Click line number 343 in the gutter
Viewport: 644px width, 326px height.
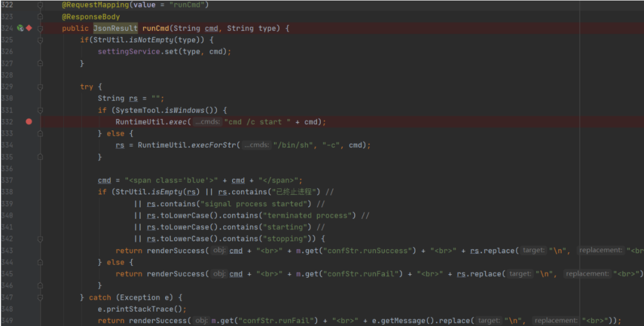[7, 250]
